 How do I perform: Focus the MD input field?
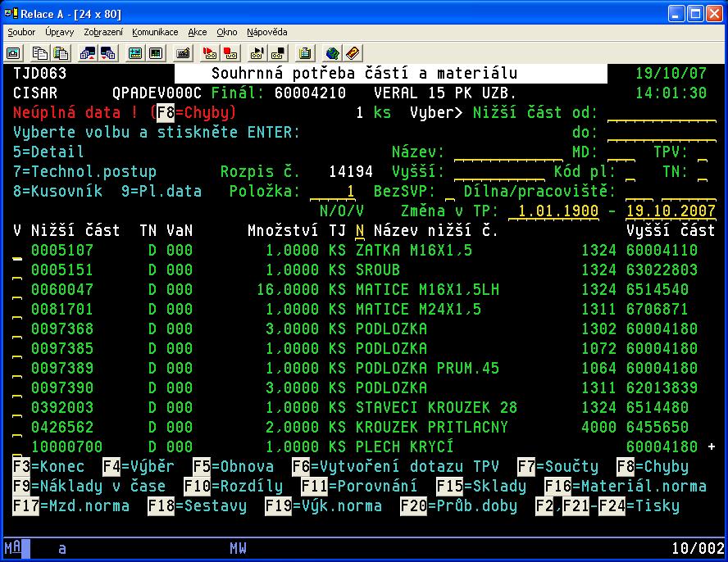click(x=621, y=152)
